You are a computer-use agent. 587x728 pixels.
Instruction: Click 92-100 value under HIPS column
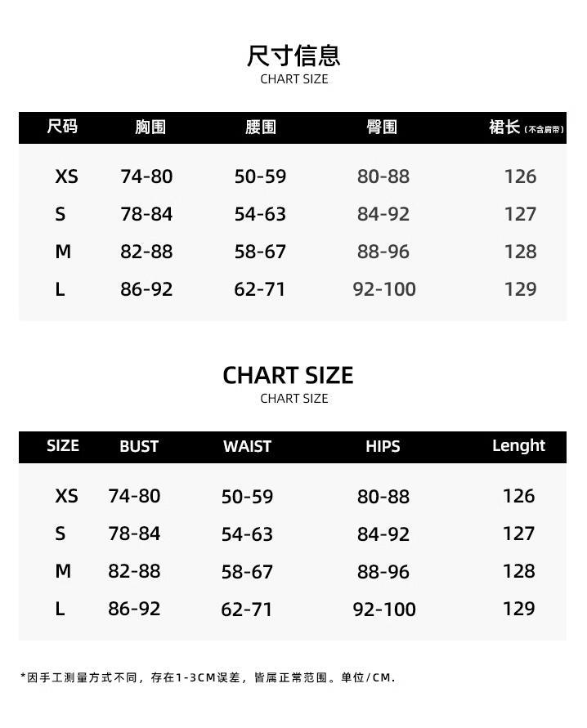point(384,609)
